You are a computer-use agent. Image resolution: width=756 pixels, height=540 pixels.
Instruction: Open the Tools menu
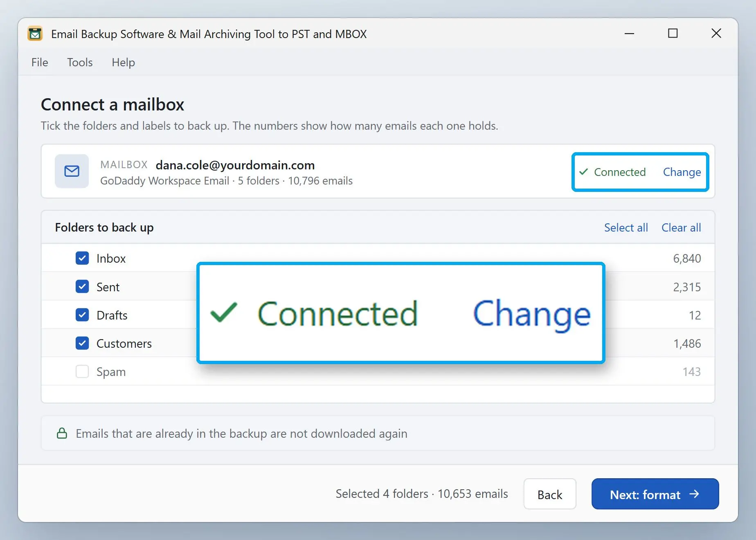tap(80, 62)
